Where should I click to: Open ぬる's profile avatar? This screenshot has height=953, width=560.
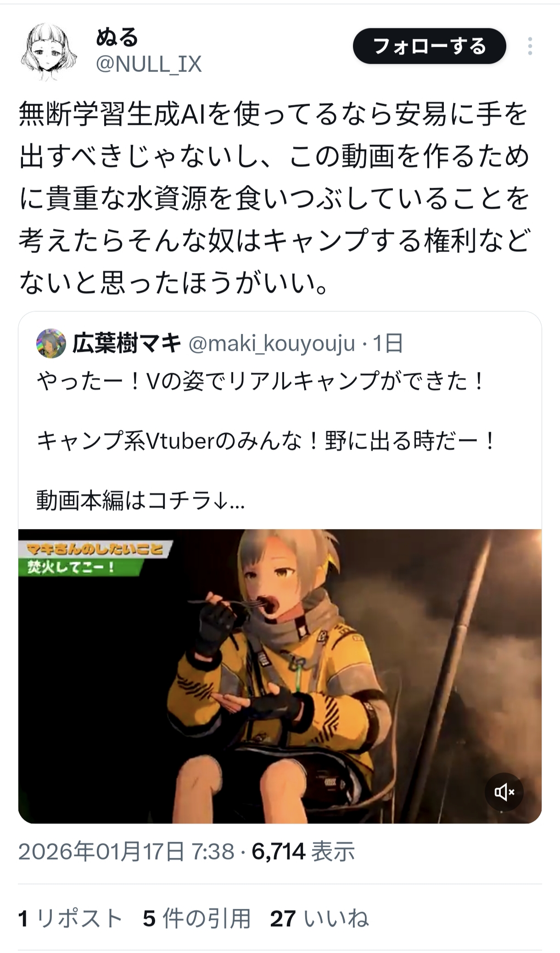point(48,51)
